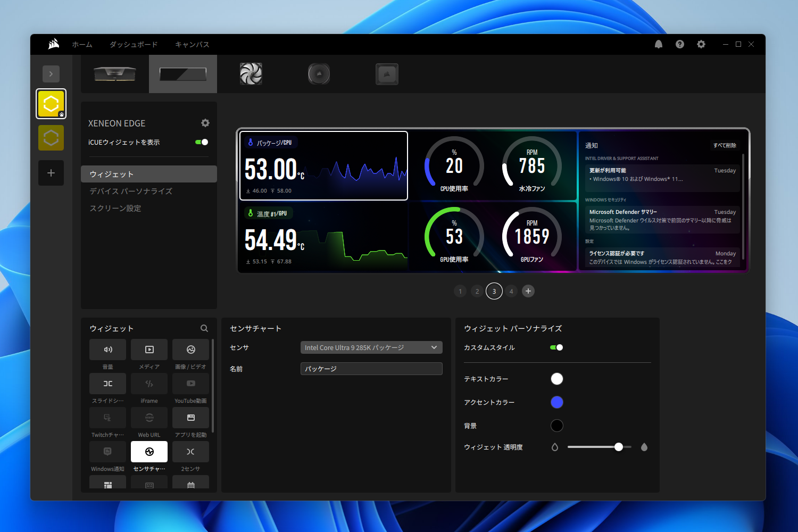Disable the カスタムスタイル toggle
This screenshot has height=532, width=798.
(556, 347)
